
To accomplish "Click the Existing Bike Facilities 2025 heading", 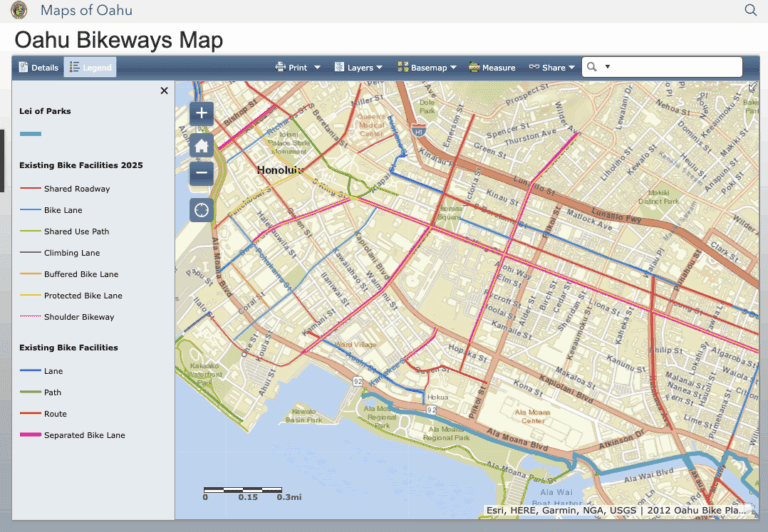I will [x=81, y=166].
